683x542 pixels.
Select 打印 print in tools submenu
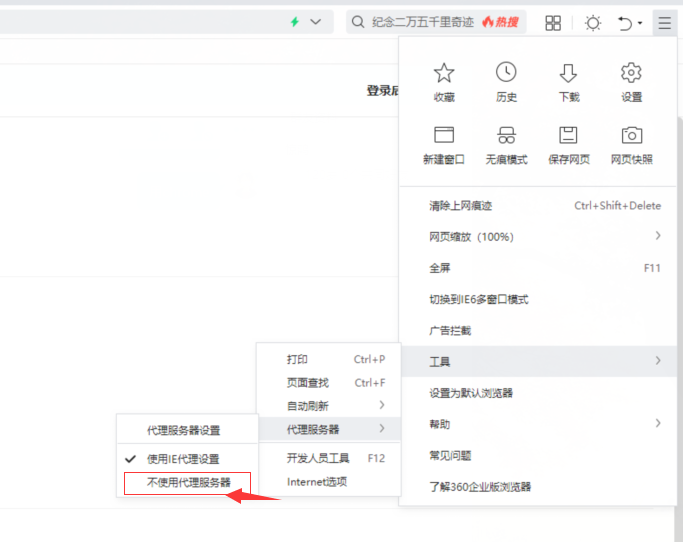tap(329, 359)
